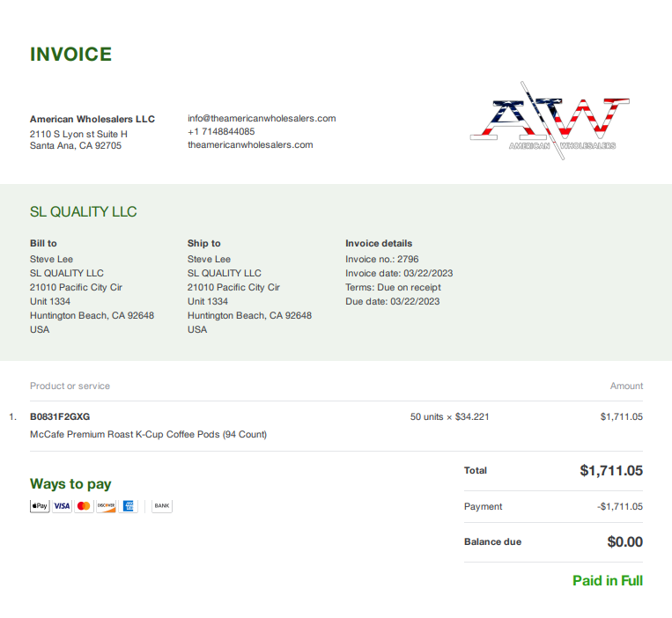
Task: Click the Payment label
Action: (x=483, y=507)
